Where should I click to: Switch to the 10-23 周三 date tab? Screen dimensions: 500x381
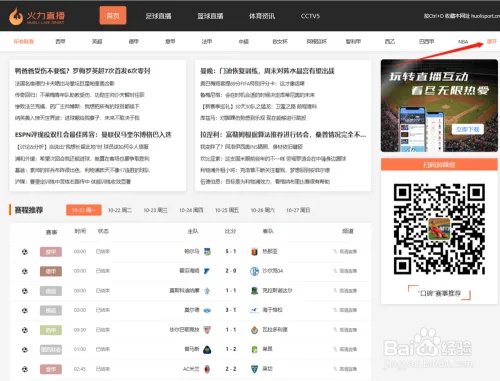155,210
